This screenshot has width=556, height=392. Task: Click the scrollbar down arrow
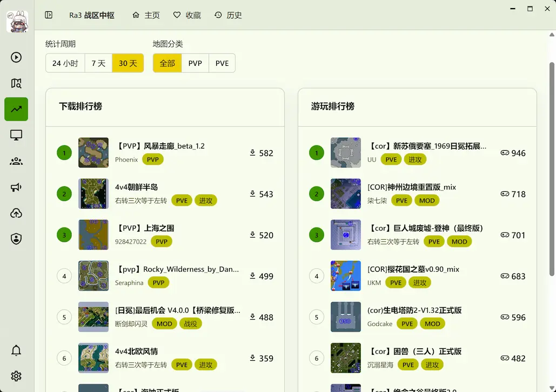pyautogui.click(x=551, y=388)
